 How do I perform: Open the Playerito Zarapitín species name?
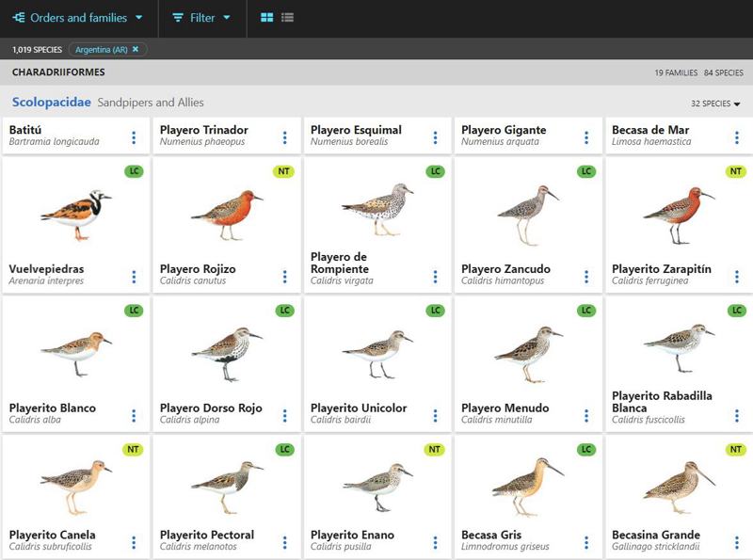point(662,269)
